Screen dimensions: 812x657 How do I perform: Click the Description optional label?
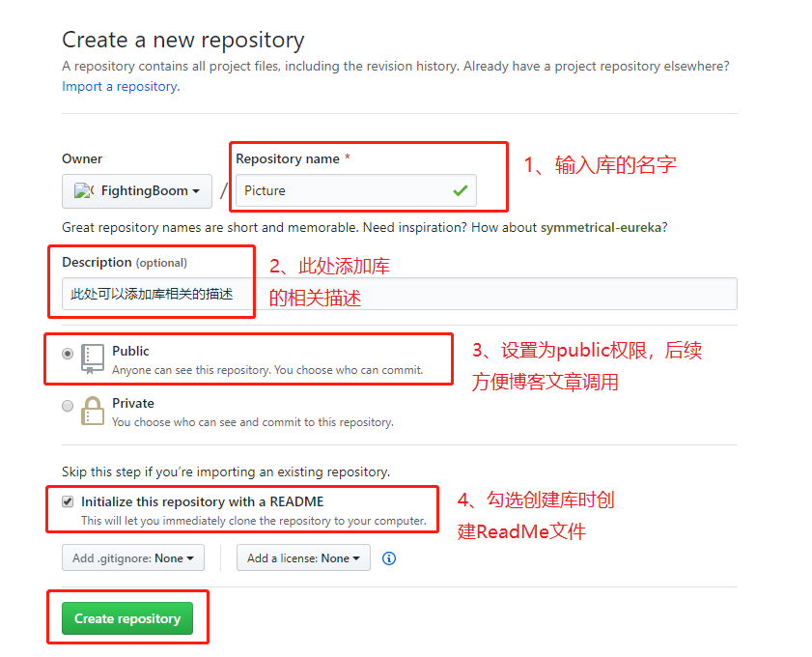(125, 262)
